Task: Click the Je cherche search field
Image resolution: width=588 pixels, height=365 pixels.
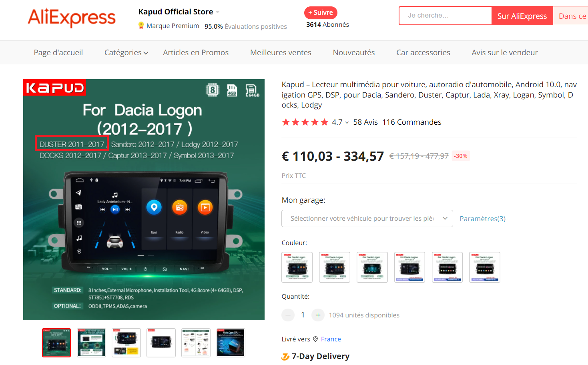Action: tap(446, 16)
